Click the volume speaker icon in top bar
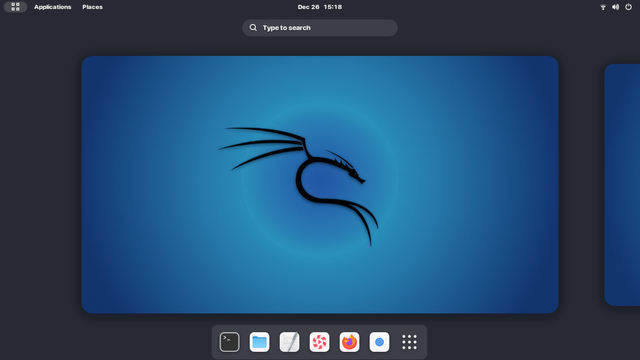This screenshot has height=360, width=640. [x=616, y=7]
